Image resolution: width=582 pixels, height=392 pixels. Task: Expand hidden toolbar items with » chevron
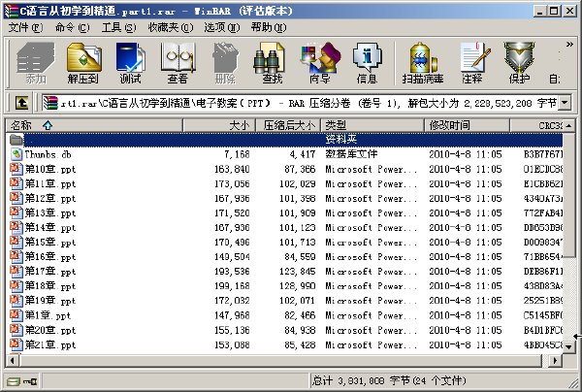[569, 45]
